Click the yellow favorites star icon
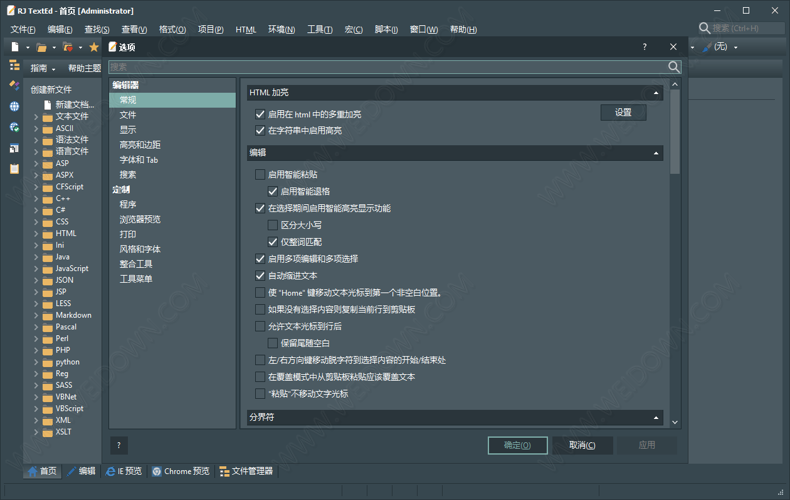 (94, 47)
